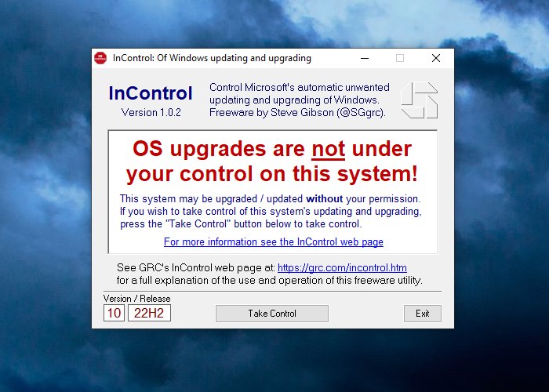Click the large InControl heading
The height and width of the screenshot is (392, 549).
click(151, 93)
